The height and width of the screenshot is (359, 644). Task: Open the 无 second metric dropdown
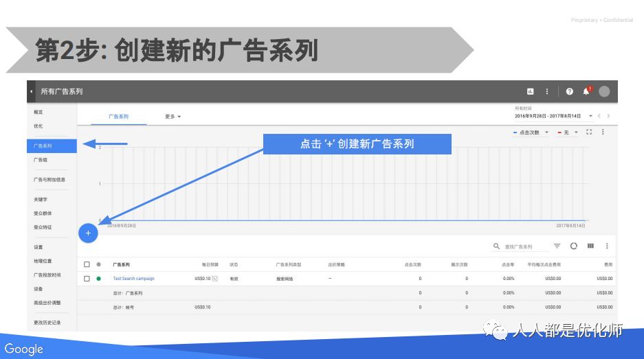click(568, 132)
